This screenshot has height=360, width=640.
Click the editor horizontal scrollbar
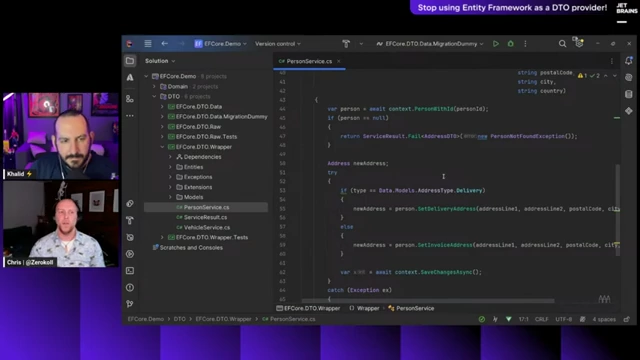[x=428, y=301]
